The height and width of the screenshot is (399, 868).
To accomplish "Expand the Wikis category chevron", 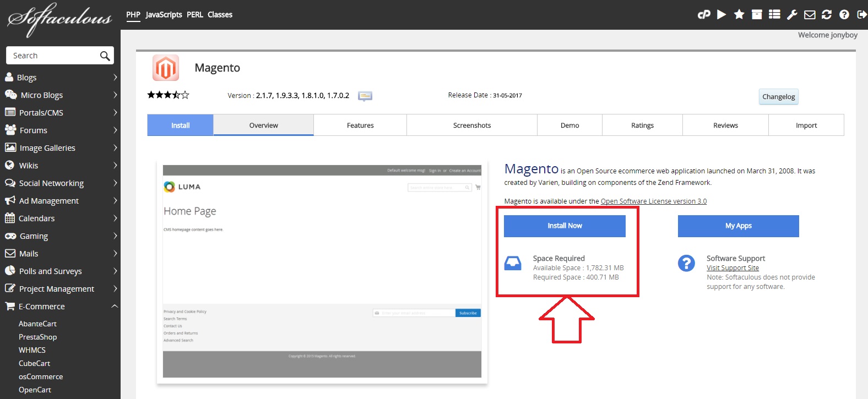I will coord(115,165).
